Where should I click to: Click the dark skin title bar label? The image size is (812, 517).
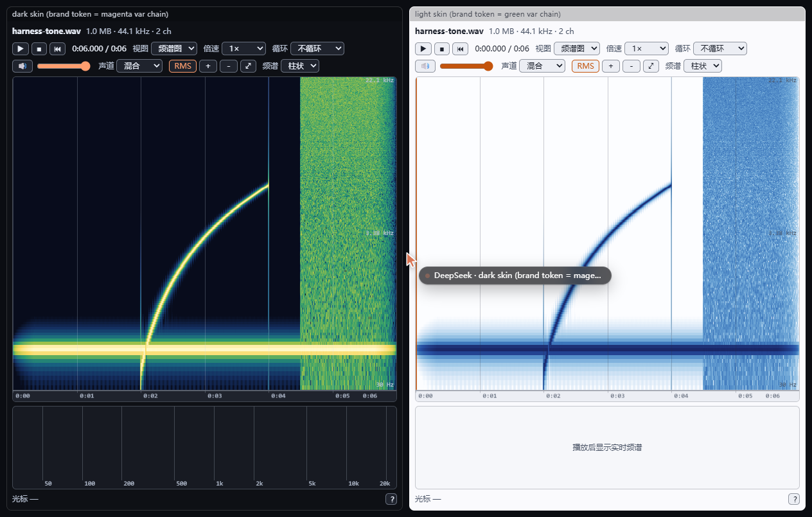click(x=91, y=14)
